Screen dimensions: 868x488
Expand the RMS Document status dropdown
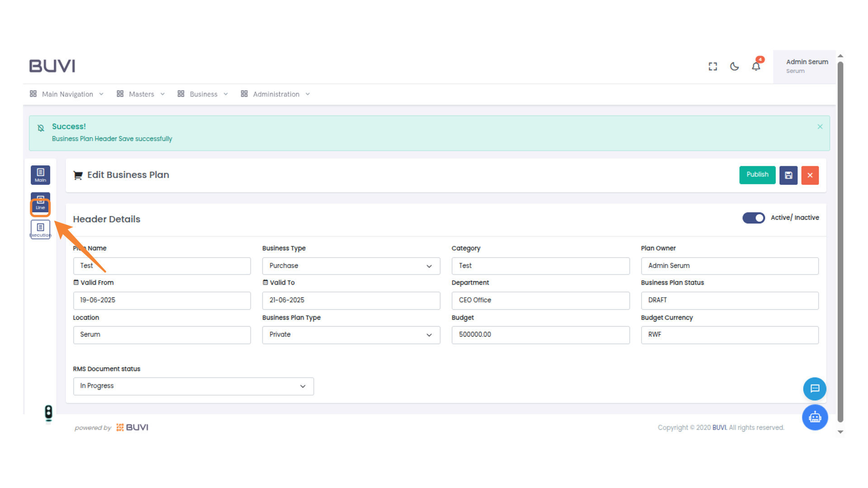tap(193, 386)
